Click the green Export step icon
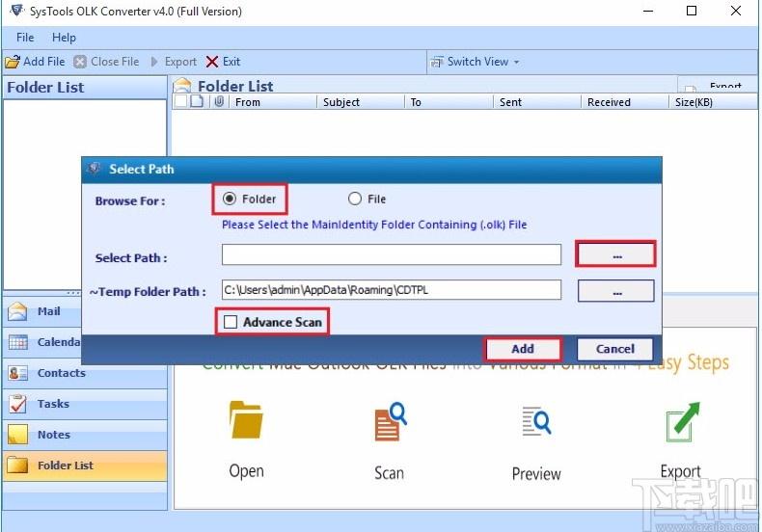The width and height of the screenshot is (762, 532). [682, 421]
